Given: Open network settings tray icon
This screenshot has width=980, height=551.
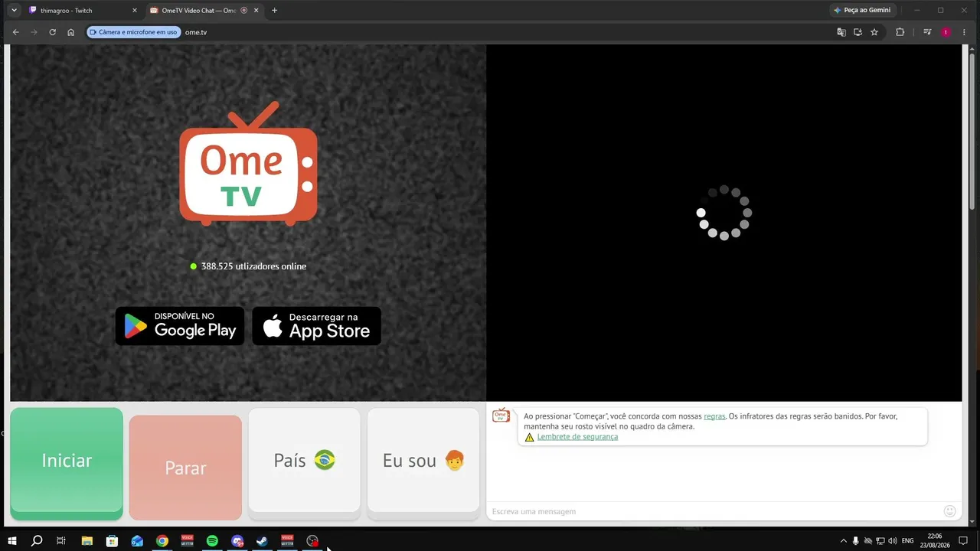Looking at the screenshot, I should [x=880, y=540].
